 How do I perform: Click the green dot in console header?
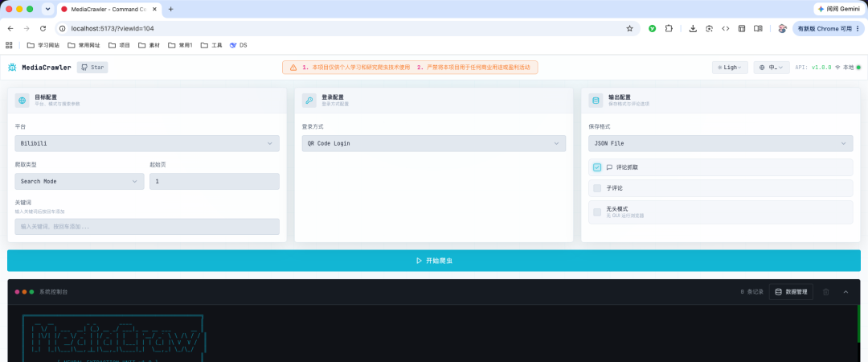[31, 291]
